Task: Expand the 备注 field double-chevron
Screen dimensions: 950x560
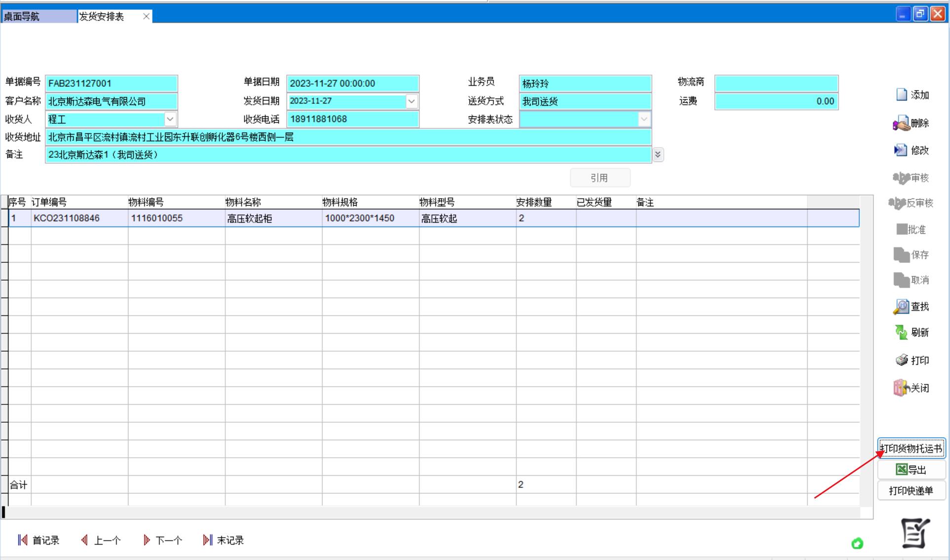Action: (658, 154)
